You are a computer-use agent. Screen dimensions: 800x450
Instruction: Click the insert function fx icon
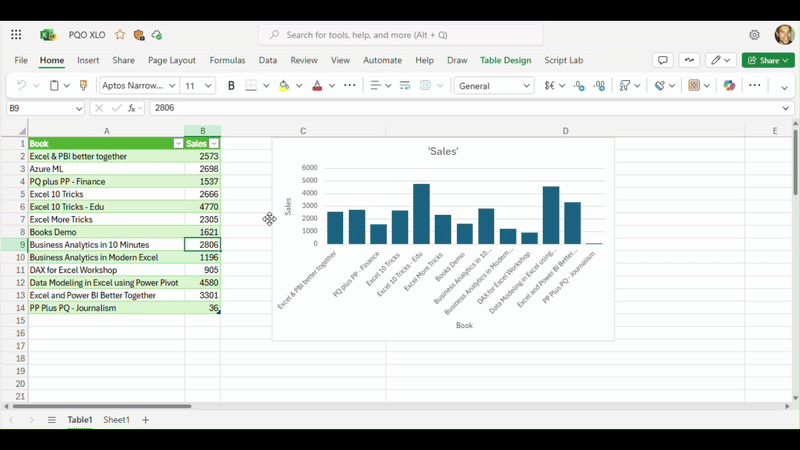click(x=131, y=108)
